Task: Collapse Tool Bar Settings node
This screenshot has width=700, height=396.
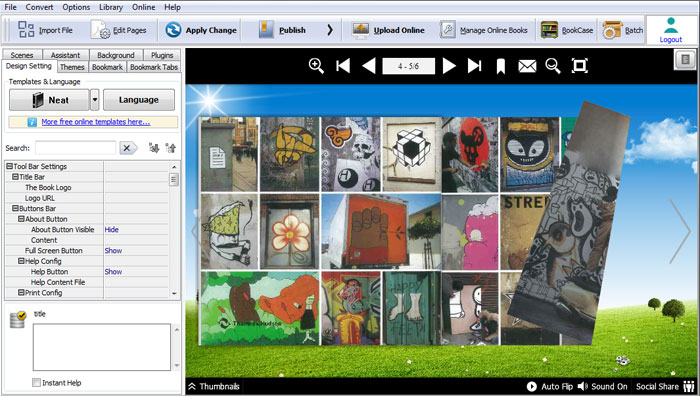Action: pos(9,166)
